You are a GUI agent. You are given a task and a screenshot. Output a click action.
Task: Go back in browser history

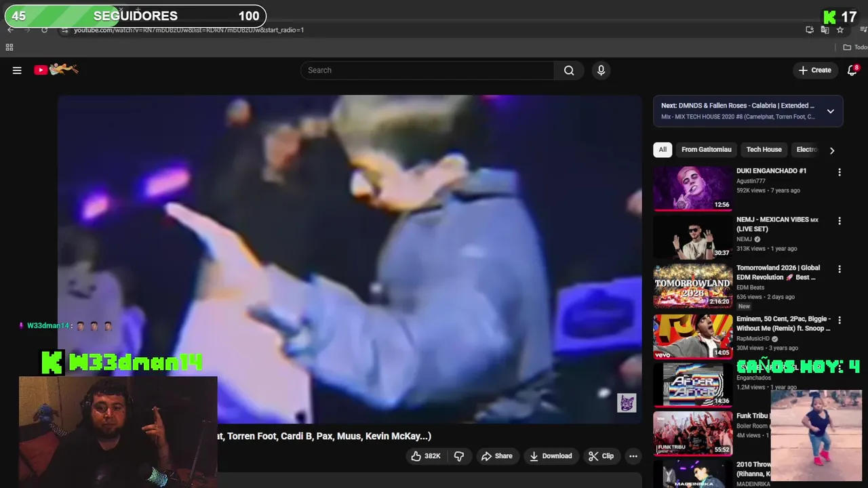tap(10, 30)
